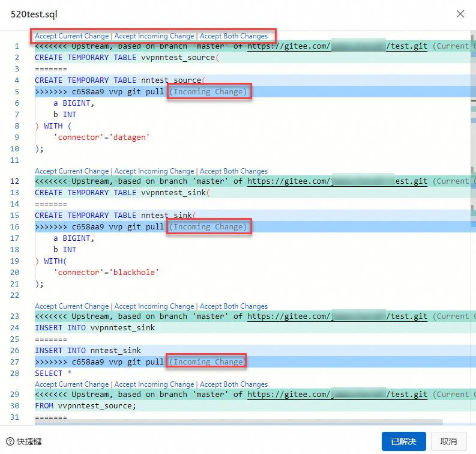Image resolution: width=476 pixels, height=454 pixels.
Task: Click line number 27 in gutter
Action: point(14,362)
